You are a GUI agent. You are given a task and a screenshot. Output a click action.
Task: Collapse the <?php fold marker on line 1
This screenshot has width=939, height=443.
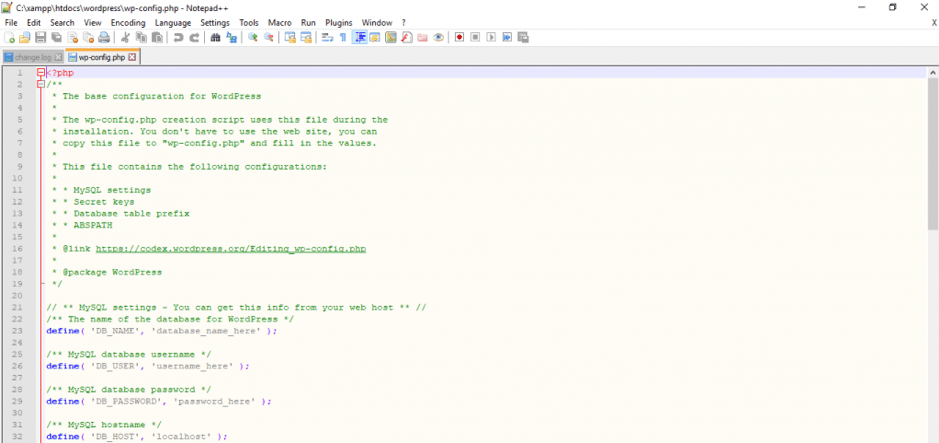[x=41, y=72]
